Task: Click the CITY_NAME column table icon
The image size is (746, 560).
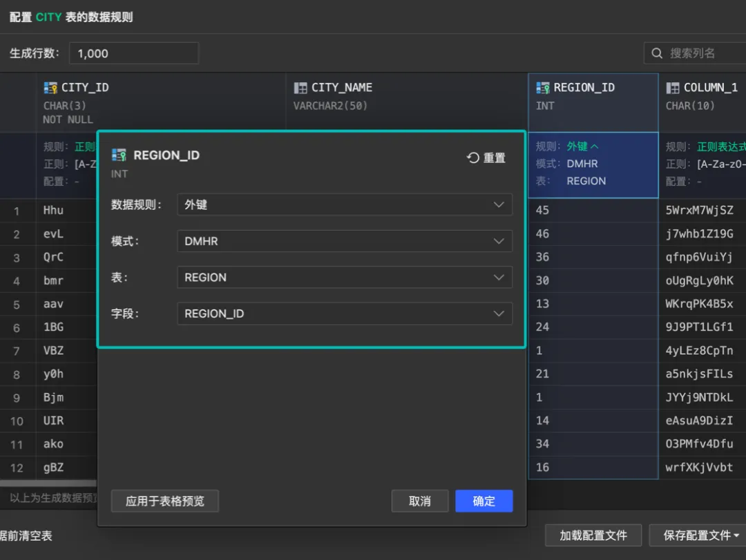Action: click(x=300, y=88)
